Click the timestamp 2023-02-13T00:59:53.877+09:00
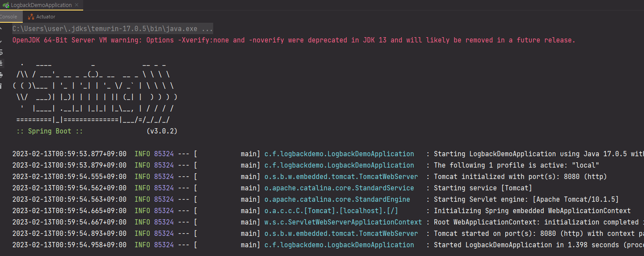The width and height of the screenshot is (644, 256). pos(69,154)
